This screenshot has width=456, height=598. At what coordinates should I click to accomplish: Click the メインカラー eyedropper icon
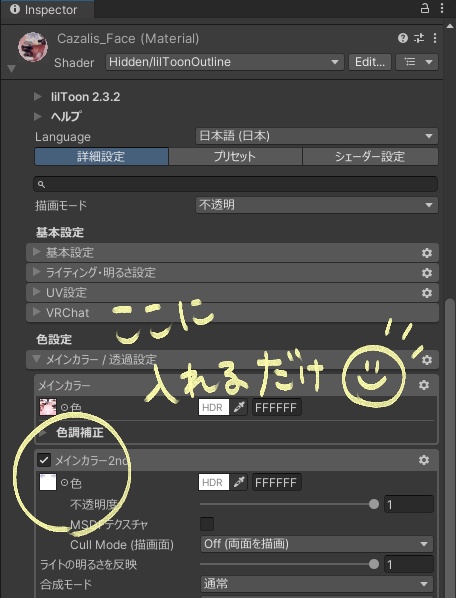click(239, 407)
